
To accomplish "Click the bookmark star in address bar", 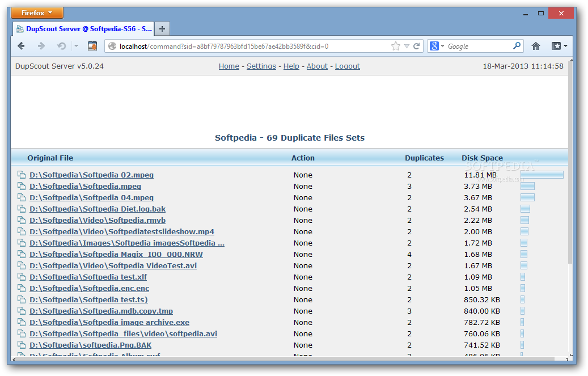I will (x=396, y=47).
